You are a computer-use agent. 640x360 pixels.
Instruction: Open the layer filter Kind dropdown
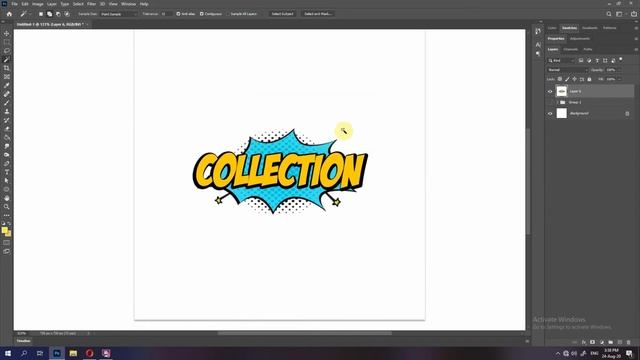[561, 60]
